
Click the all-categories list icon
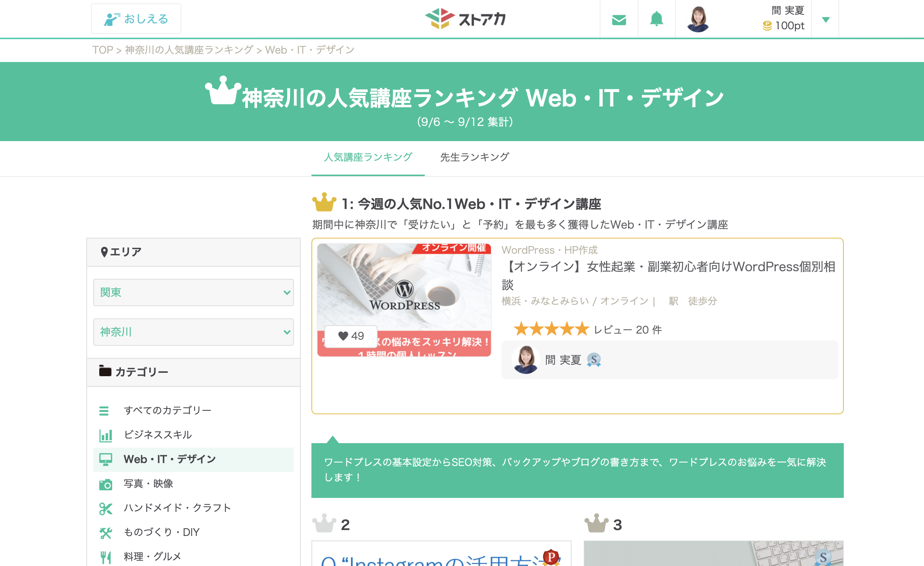click(x=104, y=411)
